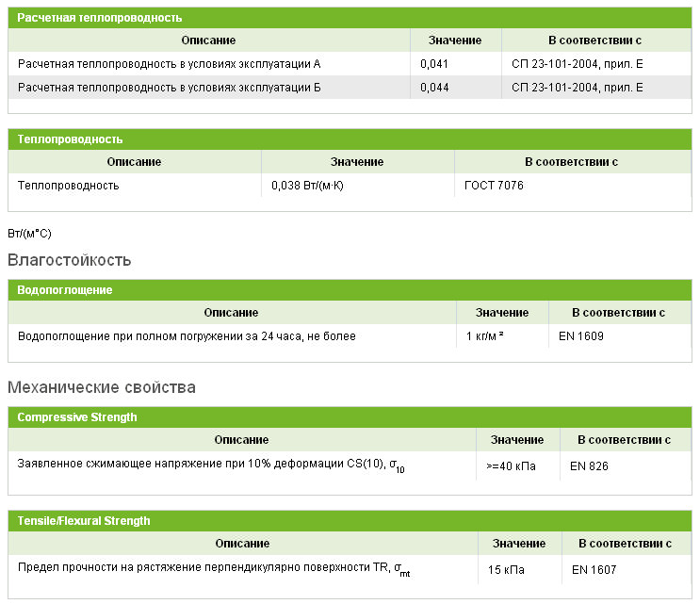Select the 'Compressive Strength' section header
Screen dimensions: 700x604
tap(77, 417)
